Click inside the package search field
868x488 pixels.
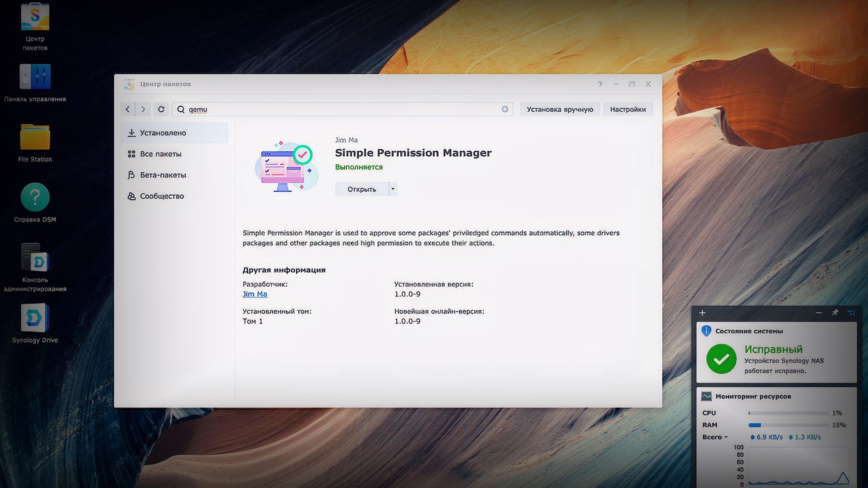316,109
